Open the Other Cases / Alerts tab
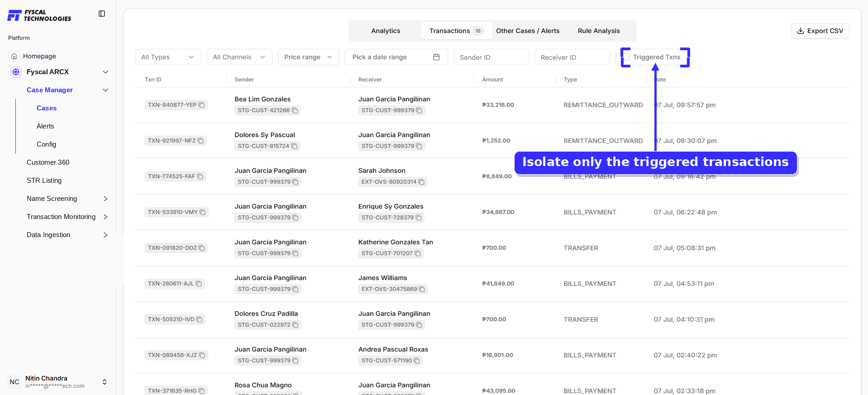868x395 pixels. tap(528, 31)
